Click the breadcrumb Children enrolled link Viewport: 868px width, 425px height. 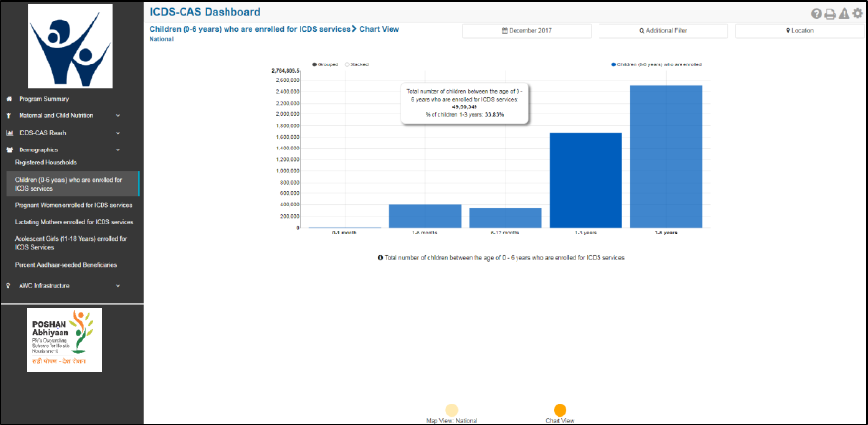click(x=250, y=30)
